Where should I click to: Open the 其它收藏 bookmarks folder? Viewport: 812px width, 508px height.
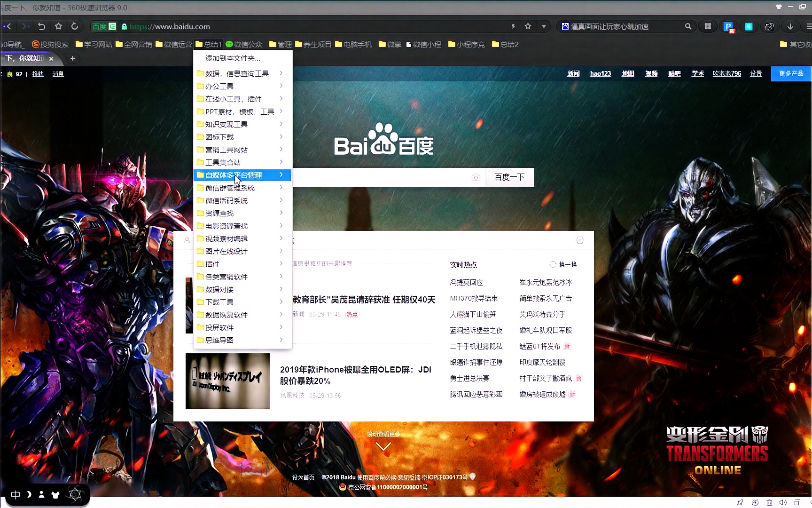[796, 44]
